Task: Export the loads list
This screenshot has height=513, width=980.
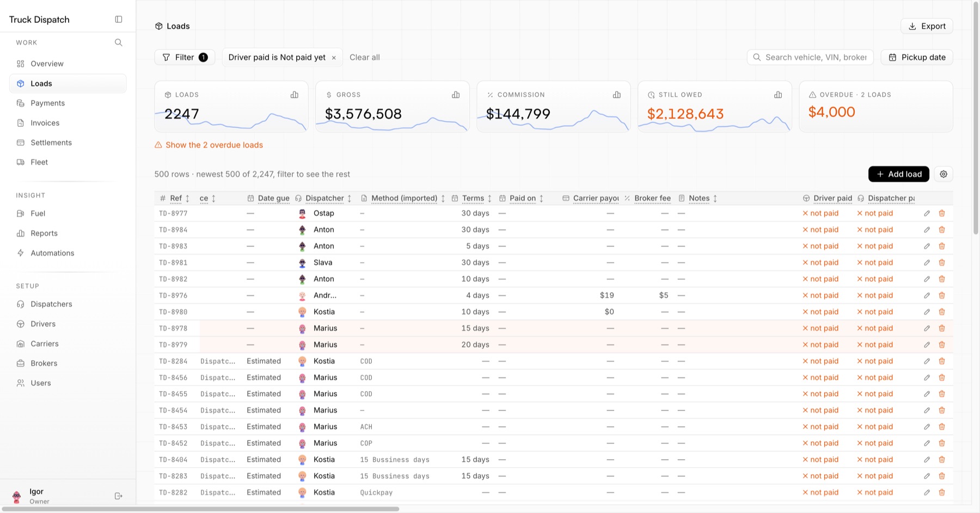Action: (x=927, y=26)
